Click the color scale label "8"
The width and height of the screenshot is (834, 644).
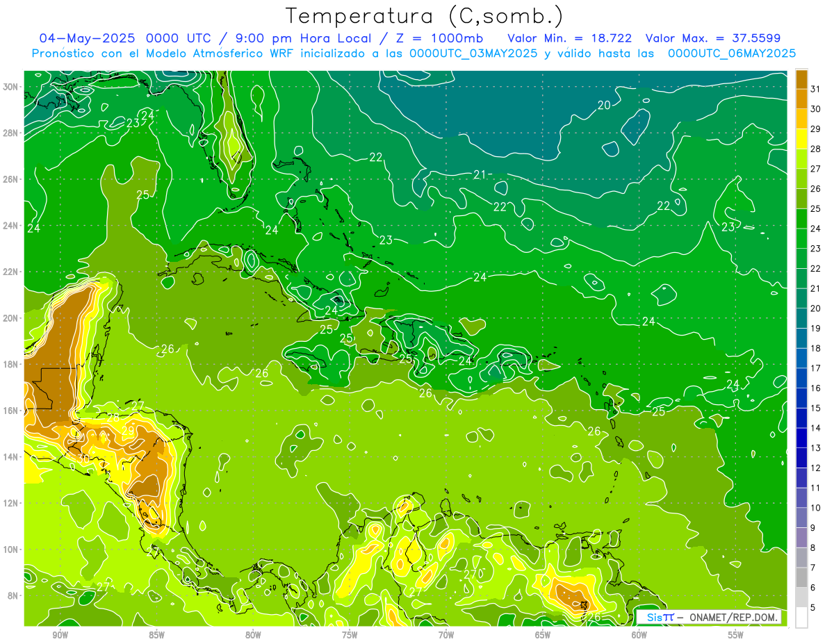[813, 547]
